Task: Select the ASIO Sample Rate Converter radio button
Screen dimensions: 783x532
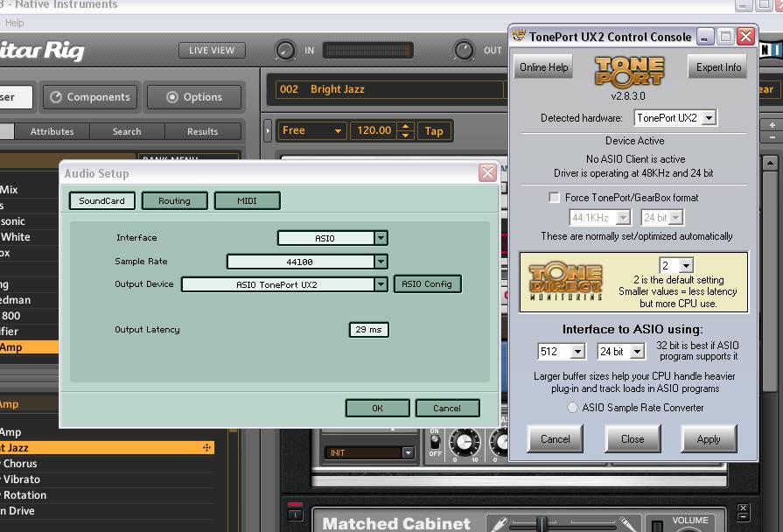Action: [572, 408]
